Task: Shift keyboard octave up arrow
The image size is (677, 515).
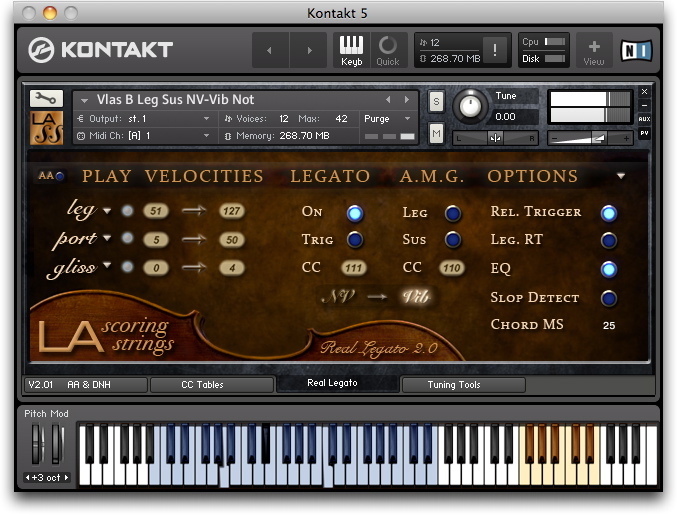Action: click(66, 477)
